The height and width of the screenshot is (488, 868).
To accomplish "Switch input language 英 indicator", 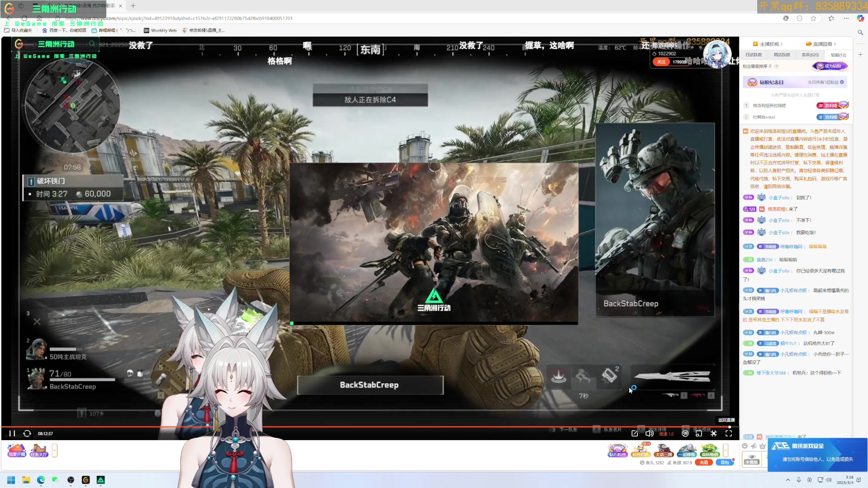I will [809, 480].
